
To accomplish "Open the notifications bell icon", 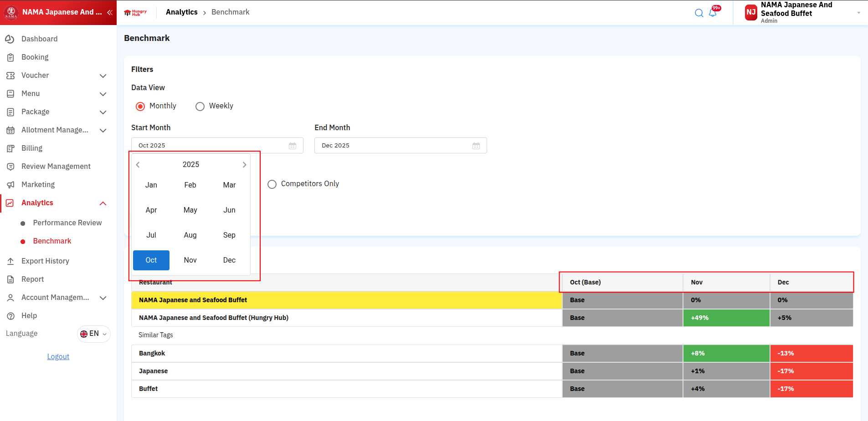I will tap(713, 13).
